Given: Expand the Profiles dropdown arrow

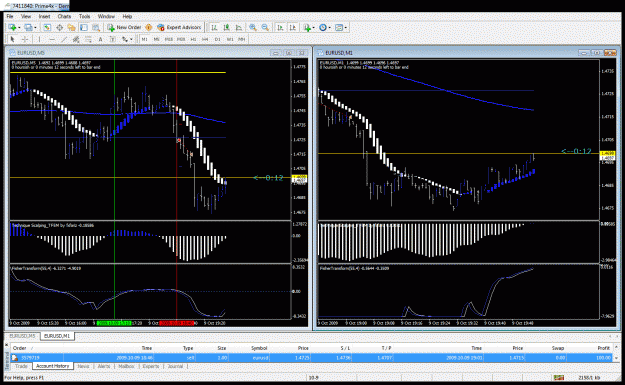Looking at the screenshot, I should 35,28.
